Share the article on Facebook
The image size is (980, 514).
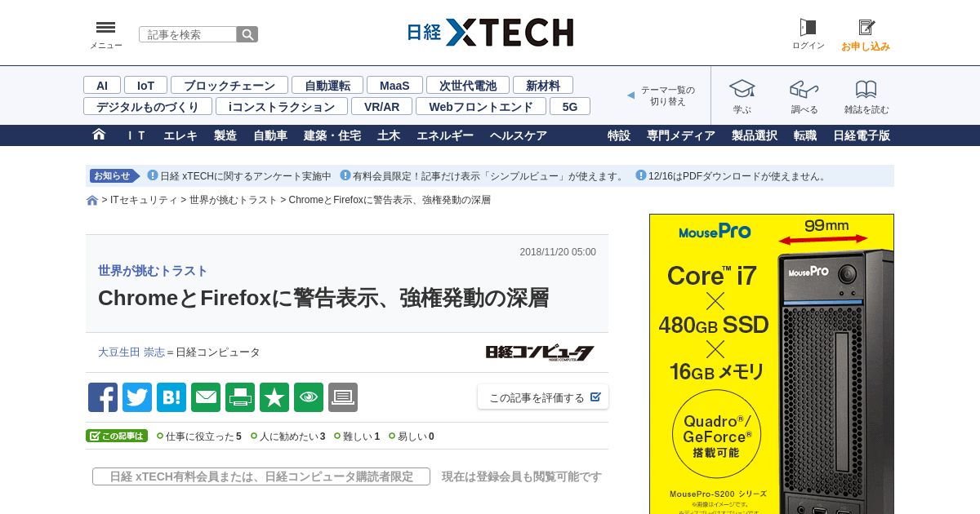(x=103, y=397)
